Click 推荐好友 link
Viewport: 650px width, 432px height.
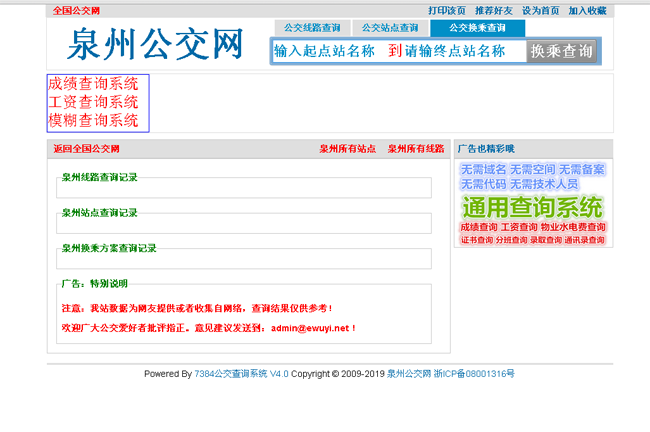pos(494,11)
